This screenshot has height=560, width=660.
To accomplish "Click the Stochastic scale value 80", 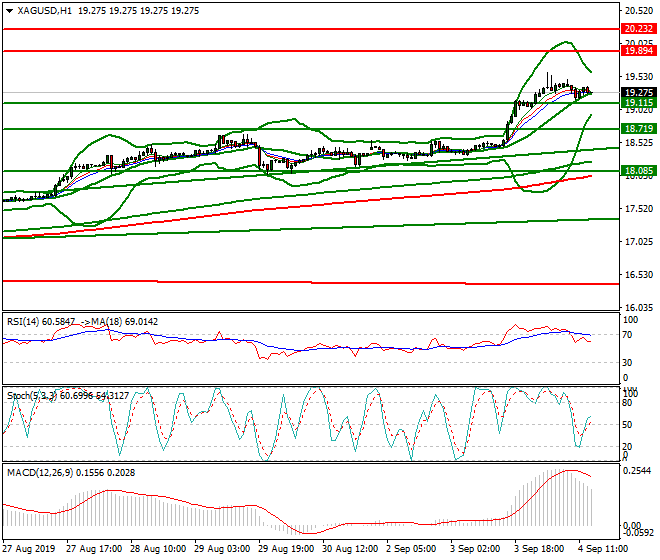I will (627, 403).
